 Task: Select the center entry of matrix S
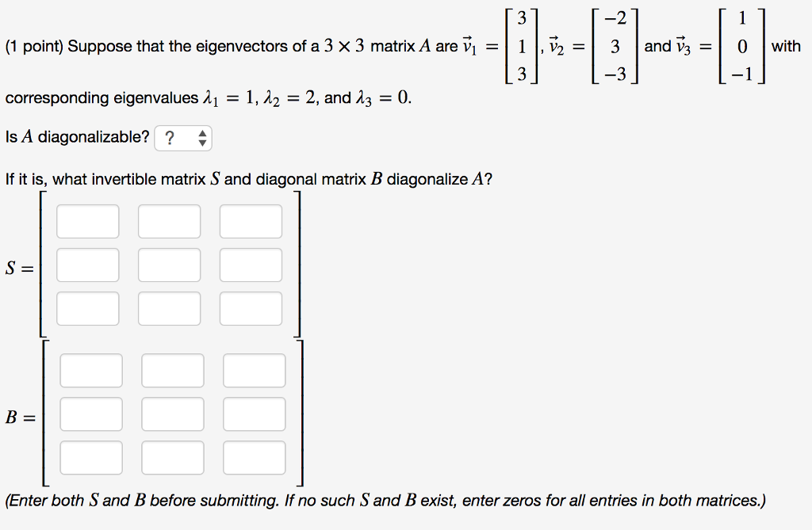[170, 265]
